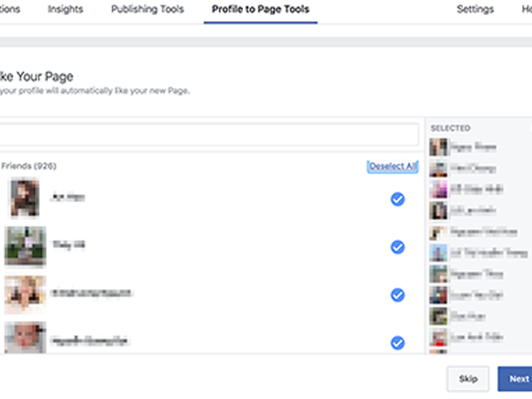532x399 pixels.
Task: Select the third friend's profile photo
Action: 24,294
